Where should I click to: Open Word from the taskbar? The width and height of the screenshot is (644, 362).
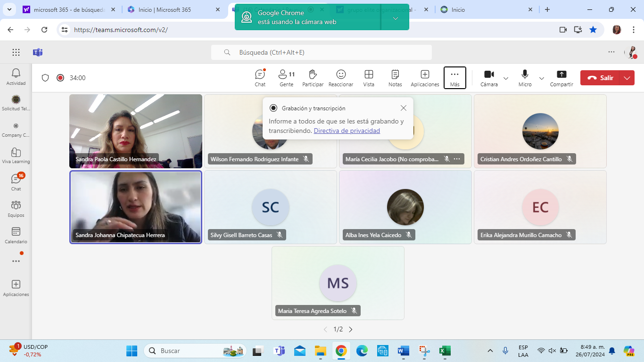[404, 351]
